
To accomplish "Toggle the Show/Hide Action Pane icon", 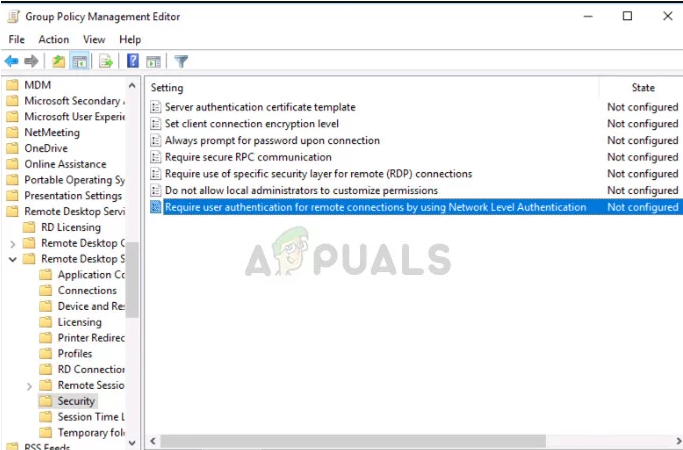I will click(x=153, y=61).
